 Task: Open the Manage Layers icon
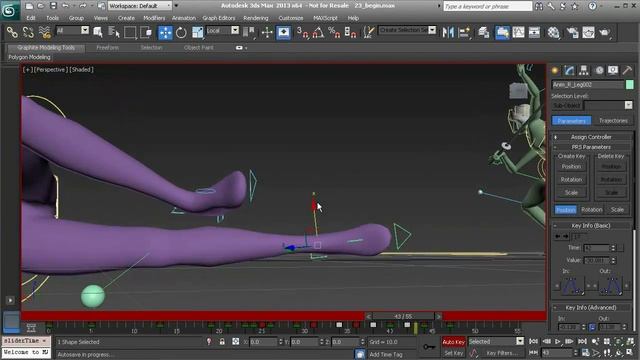click(x=484, y=32)
